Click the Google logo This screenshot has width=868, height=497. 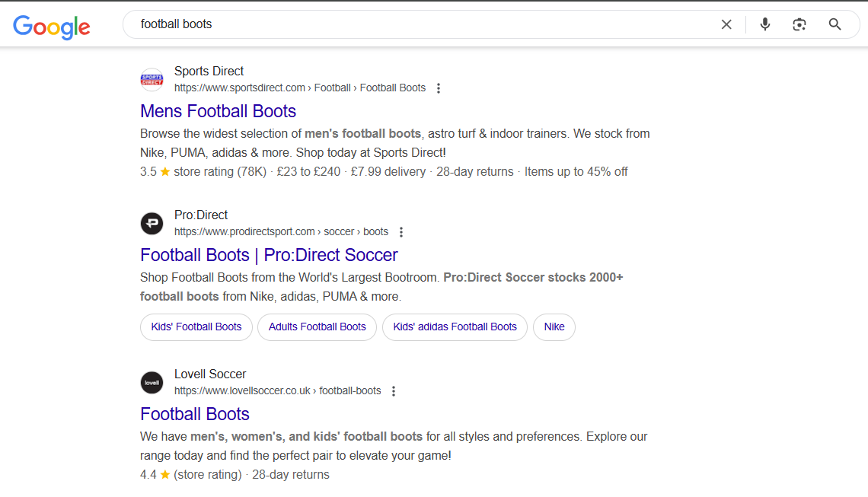(x=52, y=27)
